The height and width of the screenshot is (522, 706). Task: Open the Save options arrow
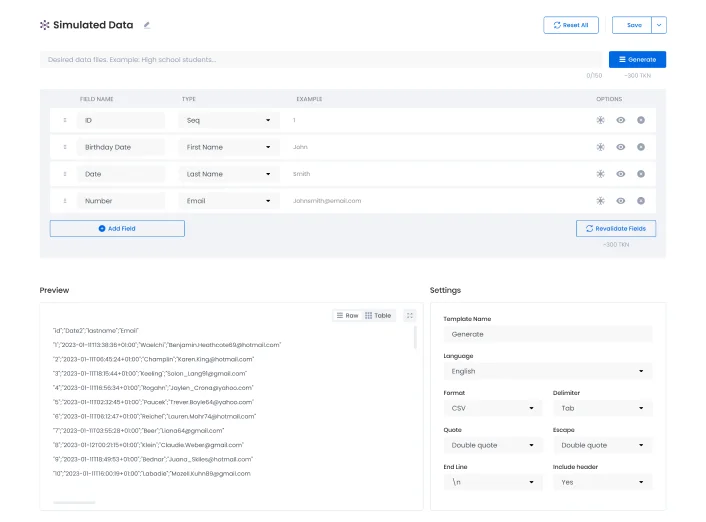pos(659,25)
